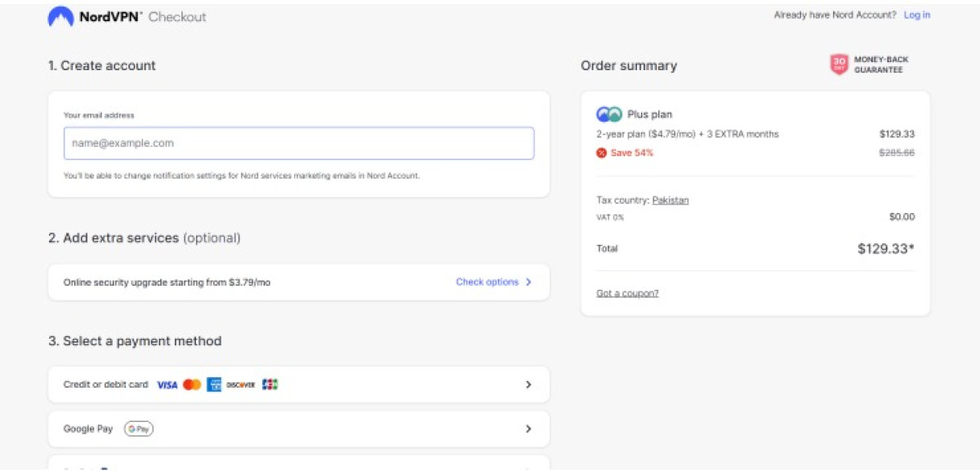Click the $129.33 plan price
The height and width of the screenshot is (471, 980).
click(897, 134)
